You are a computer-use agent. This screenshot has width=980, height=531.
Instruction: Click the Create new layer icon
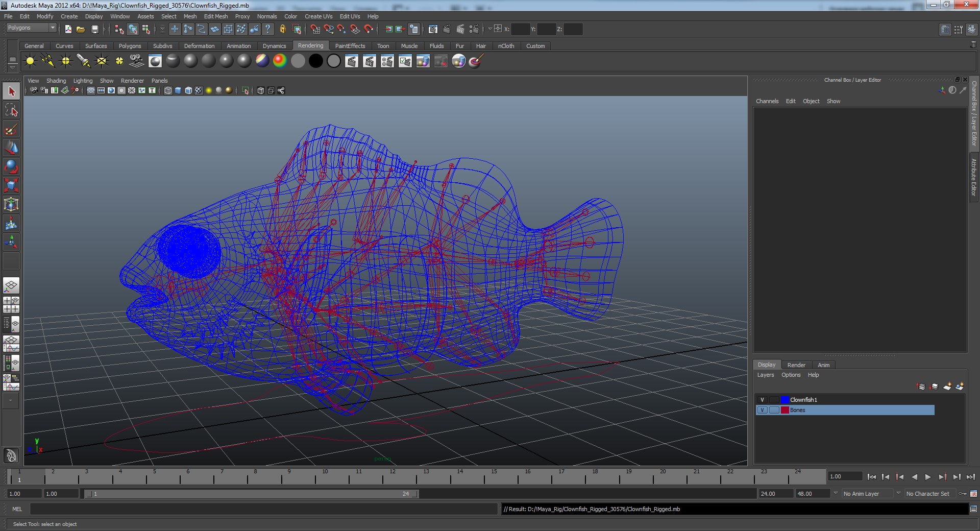947,387
